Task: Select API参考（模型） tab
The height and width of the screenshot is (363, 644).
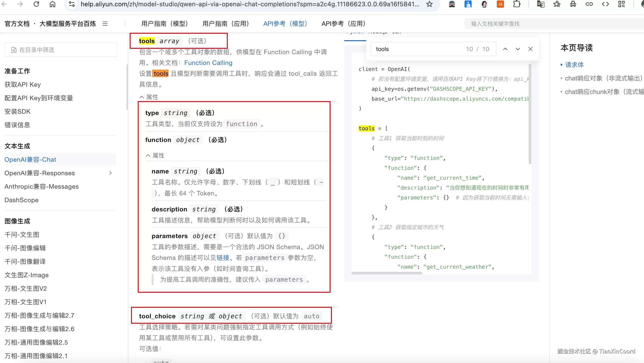Action: pos(285,24)
